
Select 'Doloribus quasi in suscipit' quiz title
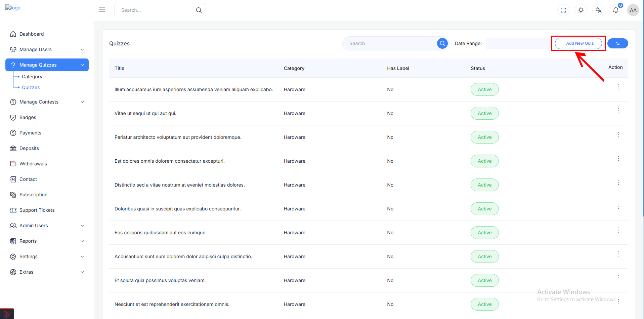tap(178, 209)
